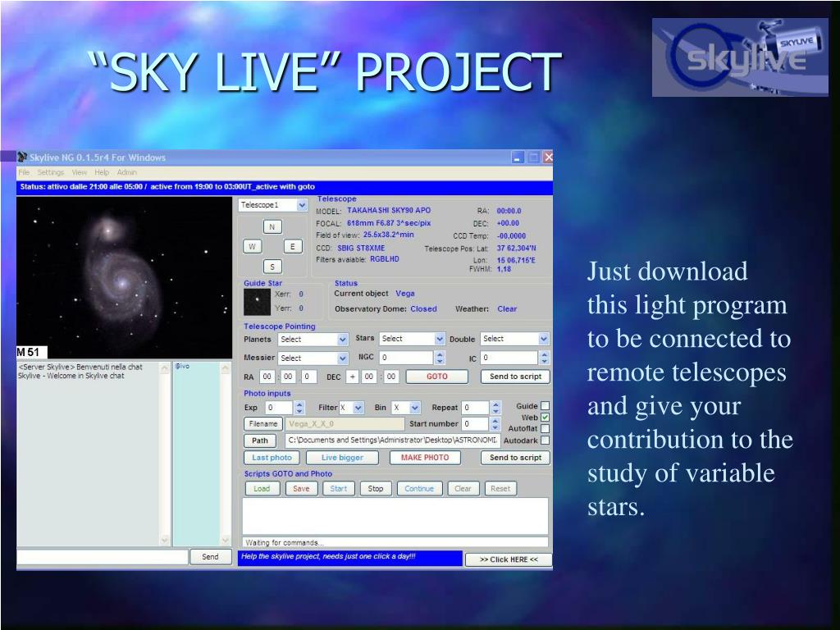Toggle the Web checkbox
This screenshot has width=840, height=630.
click(545, 418)
